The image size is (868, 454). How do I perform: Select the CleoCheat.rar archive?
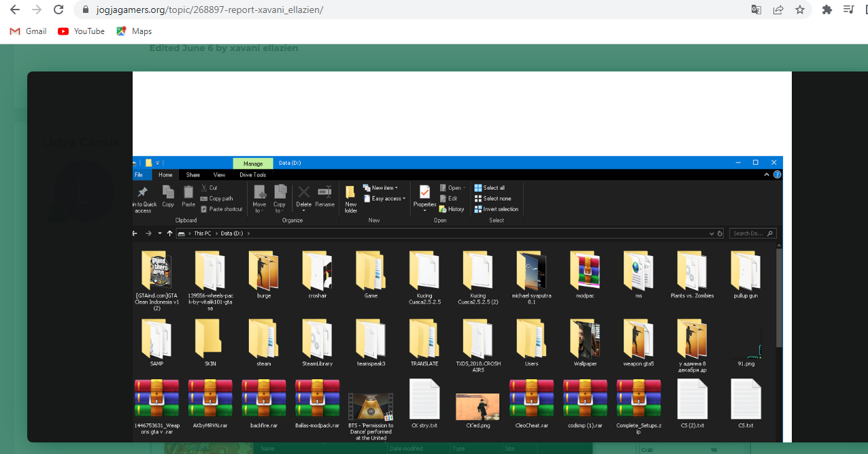click(x=531, y=404)
